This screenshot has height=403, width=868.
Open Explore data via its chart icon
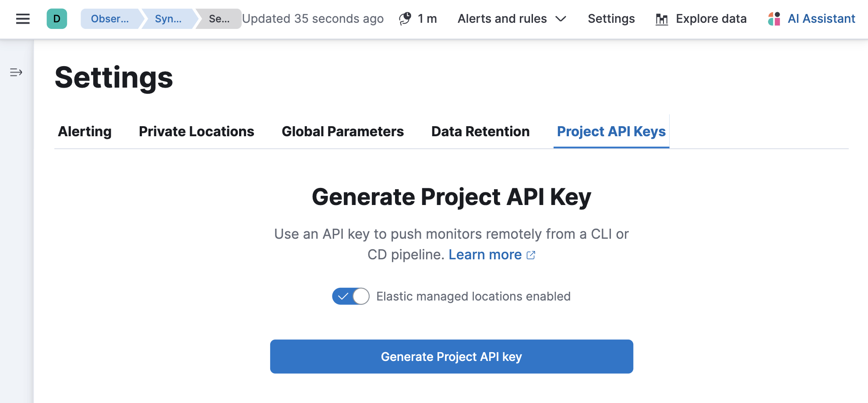(x=661, y=19)
